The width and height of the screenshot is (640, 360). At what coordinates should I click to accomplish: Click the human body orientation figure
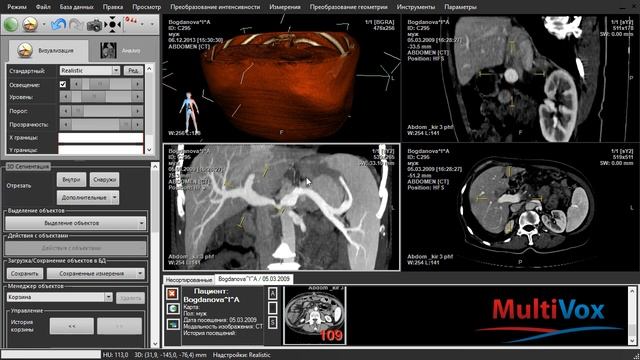click(189, 111)
